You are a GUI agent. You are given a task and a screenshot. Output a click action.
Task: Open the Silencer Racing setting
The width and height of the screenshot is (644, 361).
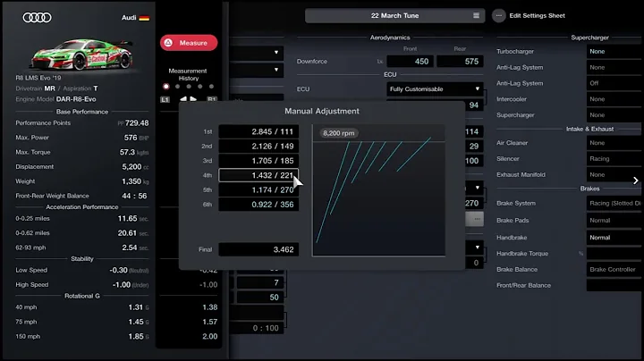tap(614, 159)
